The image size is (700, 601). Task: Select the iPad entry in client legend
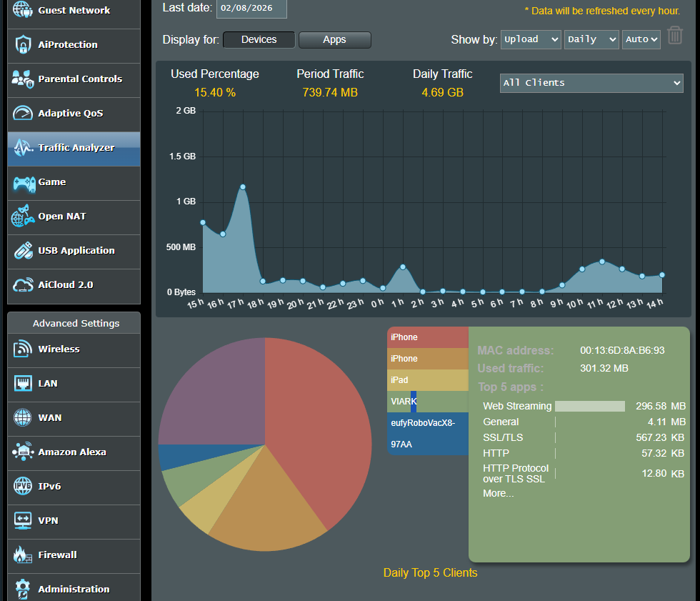point(428,380)
